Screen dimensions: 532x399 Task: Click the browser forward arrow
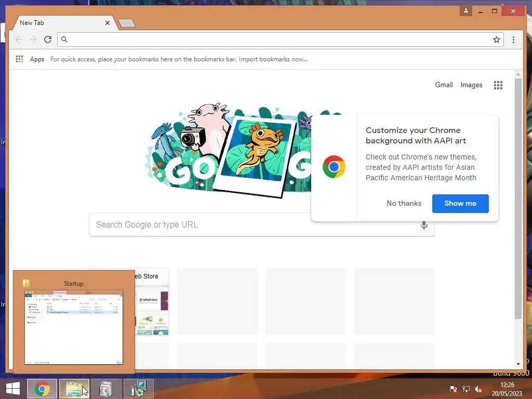pos(33,39)
